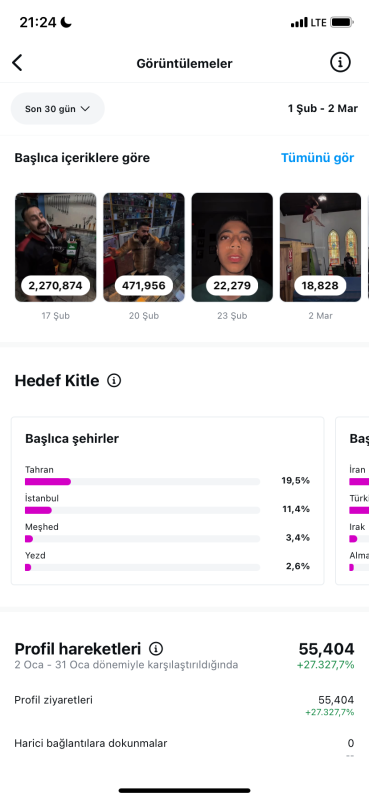The image size is (369, 800).
Task: Open the reel with 471,956 views
Action: pos(144,247)
